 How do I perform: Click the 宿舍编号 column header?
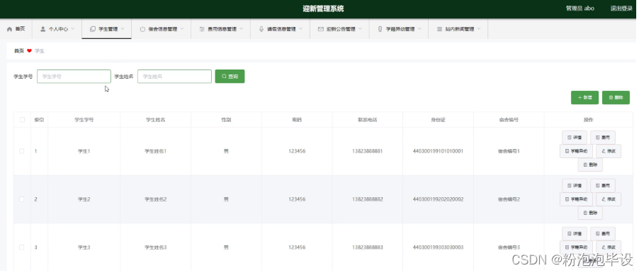pos(509,120)
